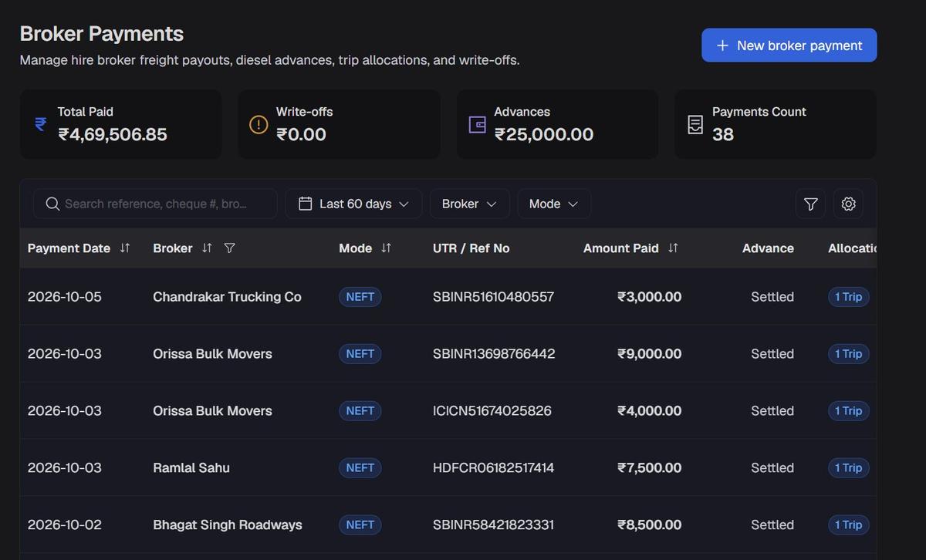Open the Last 60 days date range dropdown
The image size is (926, 560).
coord(353,204)
